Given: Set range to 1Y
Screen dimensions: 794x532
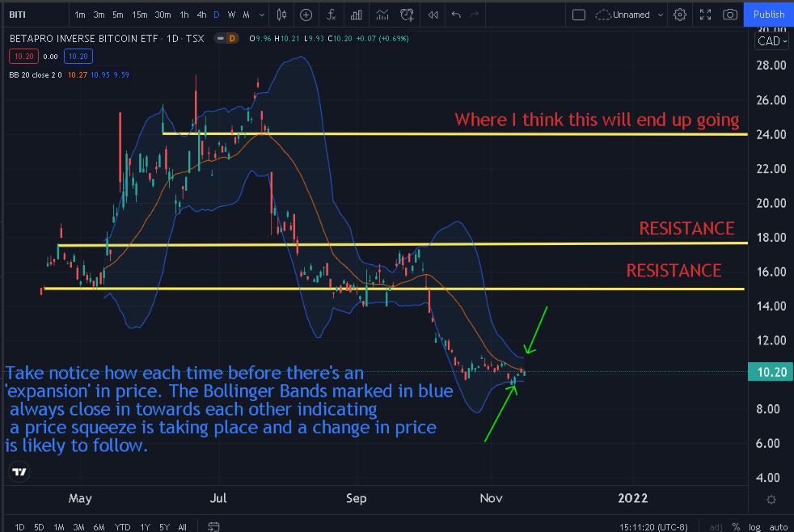Looking at the screenshot, I should coord(146,527).
